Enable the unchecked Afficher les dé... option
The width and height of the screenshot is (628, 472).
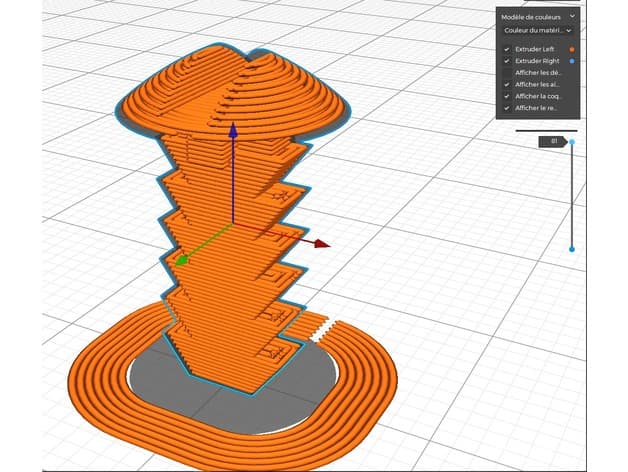pyautogui.click(x=507, y=73)
